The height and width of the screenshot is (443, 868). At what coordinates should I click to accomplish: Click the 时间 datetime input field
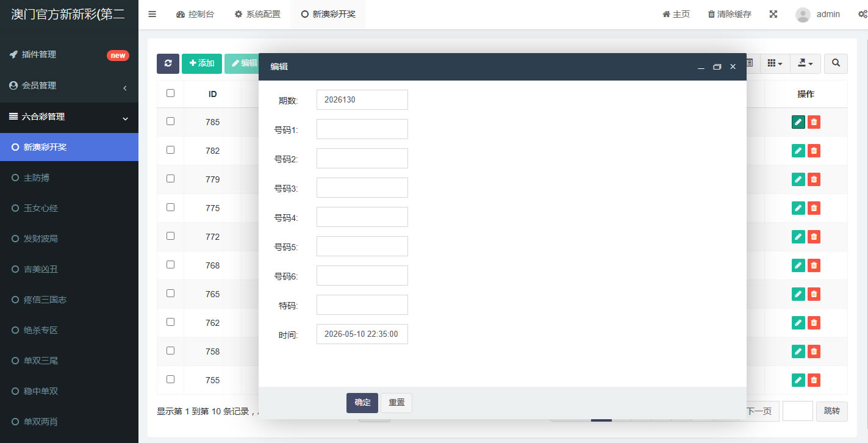pyautogui.click(x=362, y=334)
